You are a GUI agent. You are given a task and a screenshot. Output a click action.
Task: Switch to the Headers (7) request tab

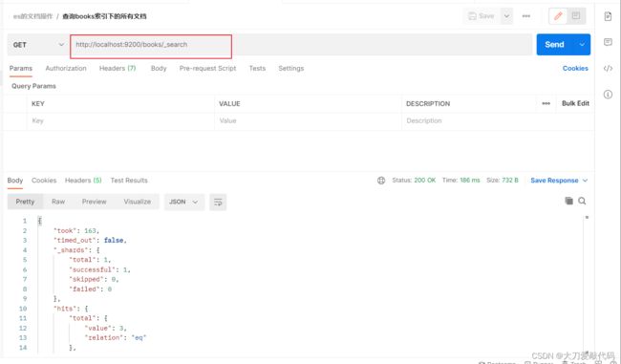[118, 68]
